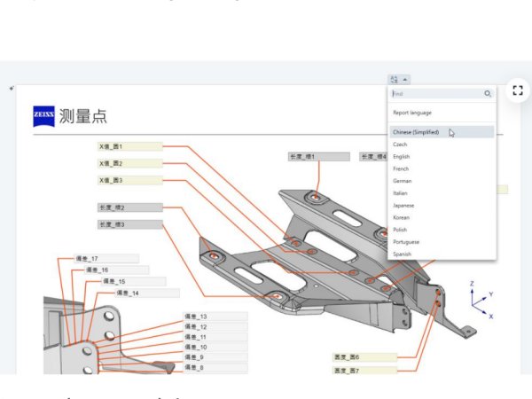Choose Korean from the list

point(401,217)
